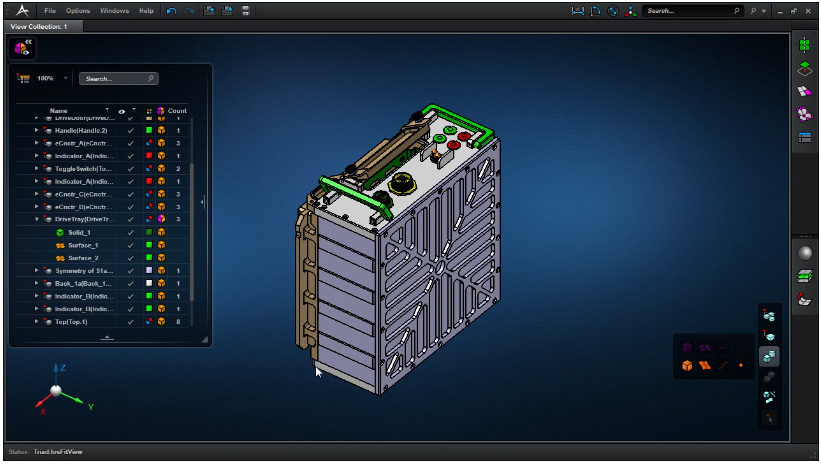Sort by the Name column header
This screenshot has height=467, width=821.
click(59, 110)
